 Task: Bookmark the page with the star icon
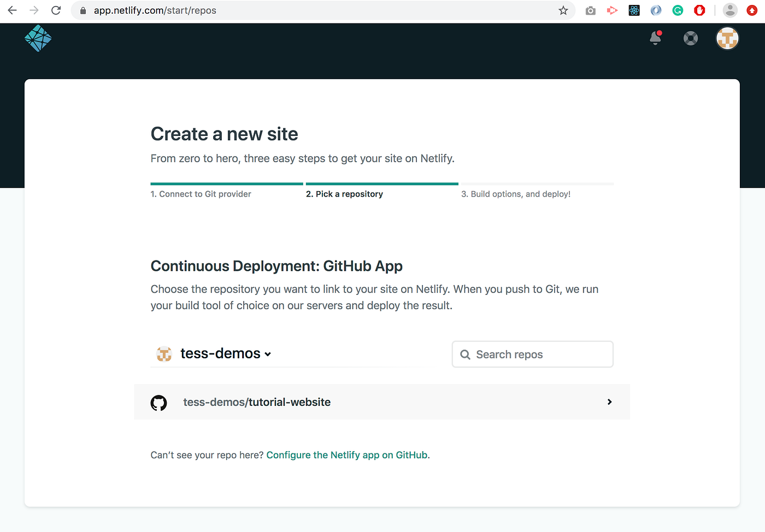[x=563, y=10]
